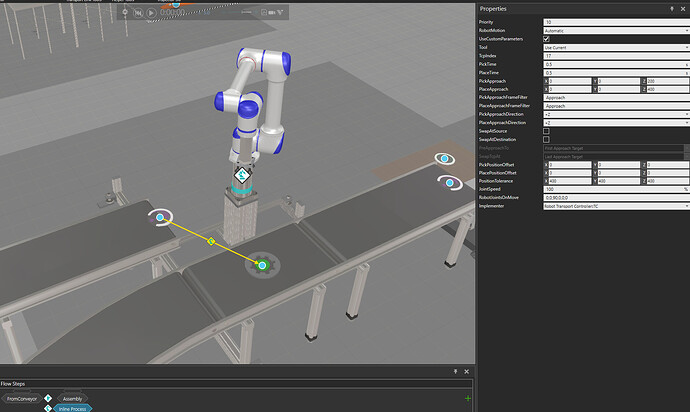Edit the PositionTolerance X field

[569, 181]
